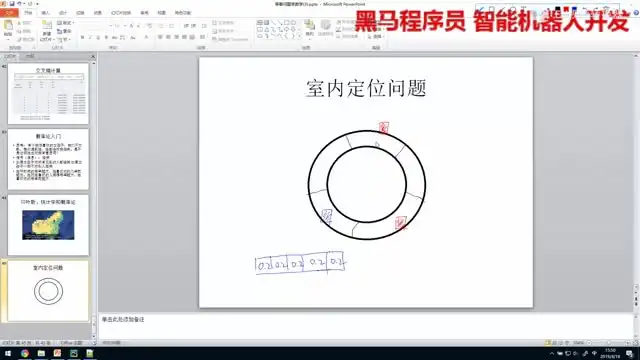640x360 pixels.
Task: Align text right
Action: [x=176, y=37]
